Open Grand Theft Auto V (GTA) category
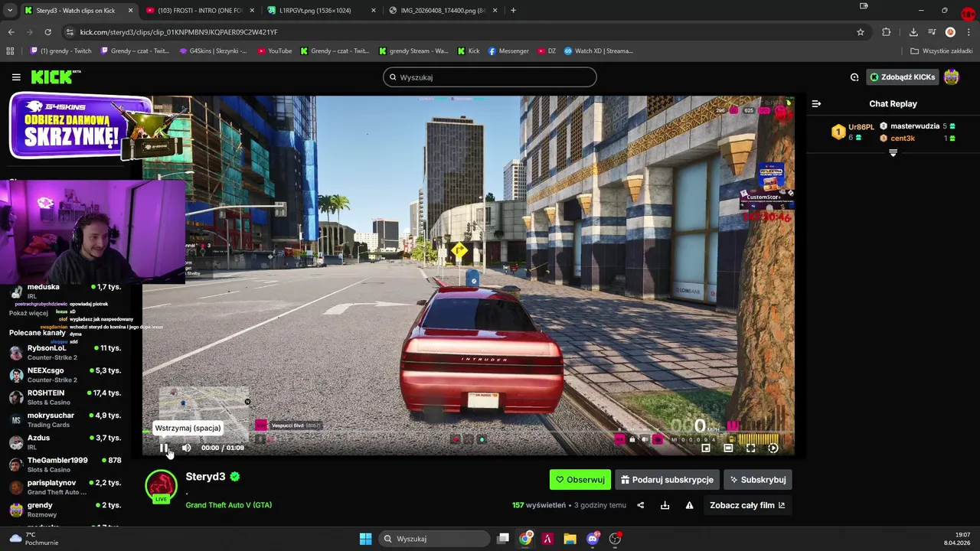Screen dimensions: 980x551 pos(228,505)
